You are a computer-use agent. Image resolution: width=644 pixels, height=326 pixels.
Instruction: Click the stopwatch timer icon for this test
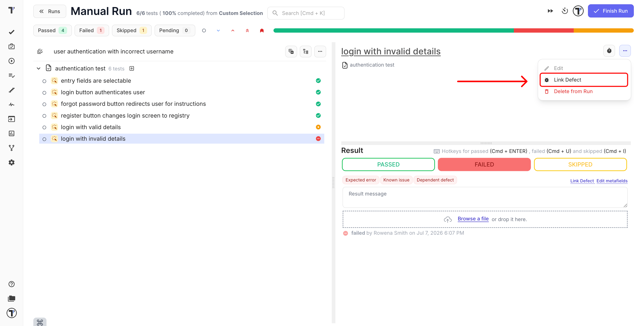pyautogui.click(x=609, y=51)
